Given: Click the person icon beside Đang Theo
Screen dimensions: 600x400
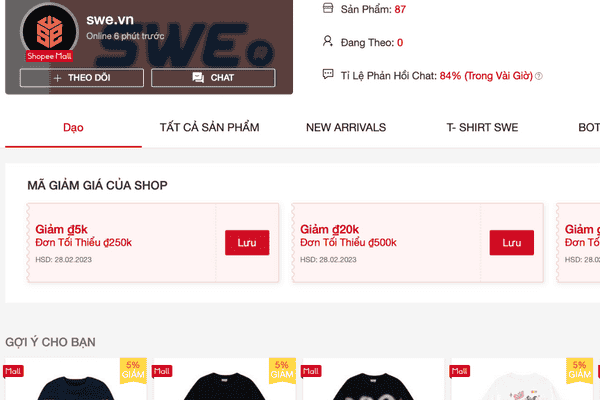Looking at the screenshot, I should [x=328, y=41].
